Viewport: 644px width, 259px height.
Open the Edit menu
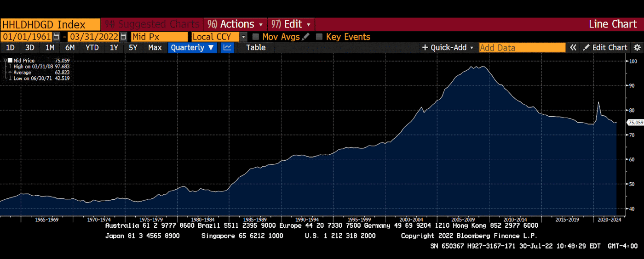coord(291,24)
